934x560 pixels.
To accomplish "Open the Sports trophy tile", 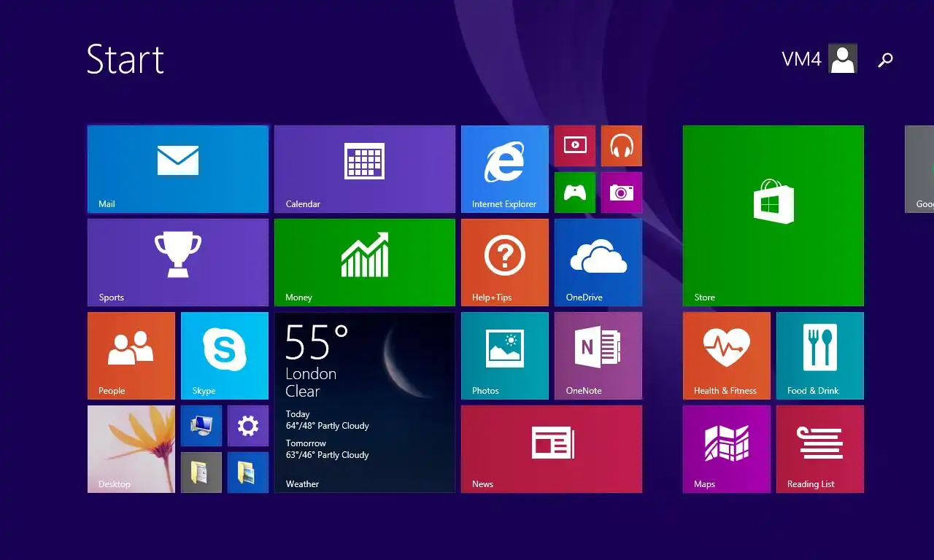I will [178, 262].
